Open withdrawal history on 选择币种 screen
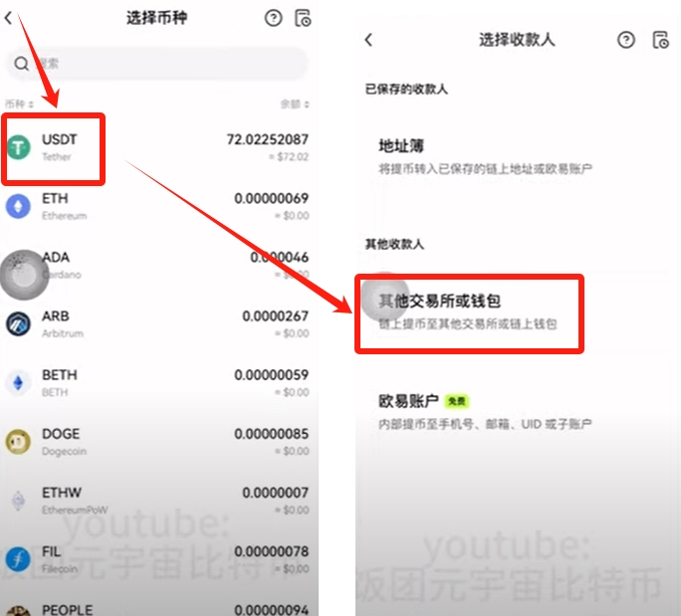 tap(303, 18)
